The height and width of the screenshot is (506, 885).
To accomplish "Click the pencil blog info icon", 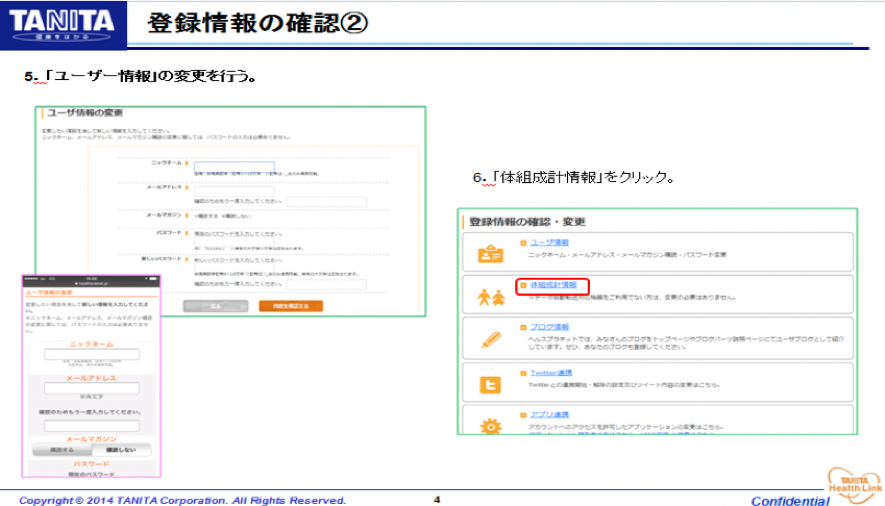I will pos(490,339).
